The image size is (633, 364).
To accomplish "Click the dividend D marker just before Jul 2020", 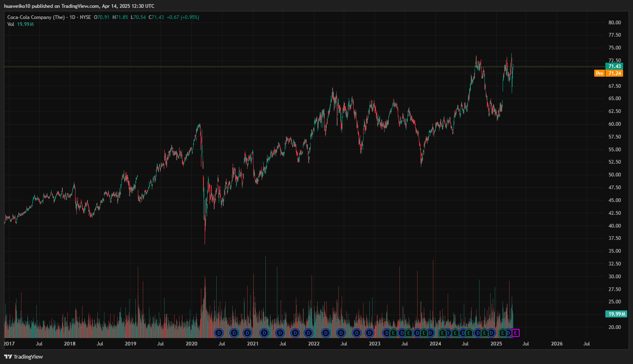I will click(x=219, y=333).
